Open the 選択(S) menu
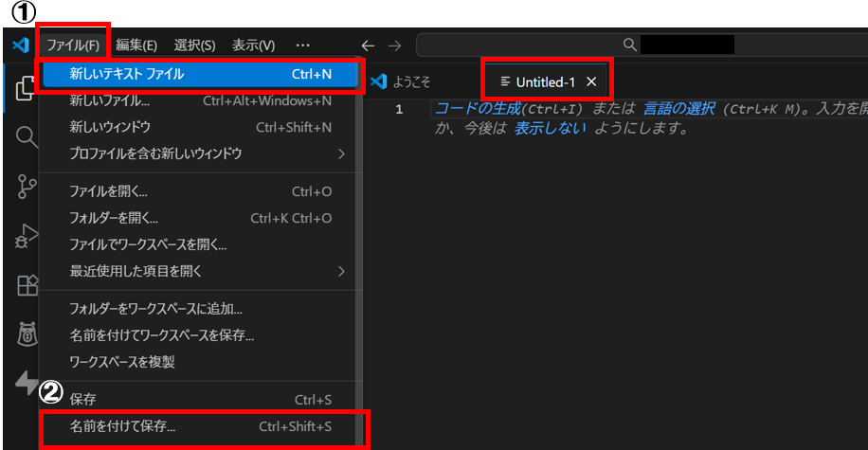 pos(195,45)
